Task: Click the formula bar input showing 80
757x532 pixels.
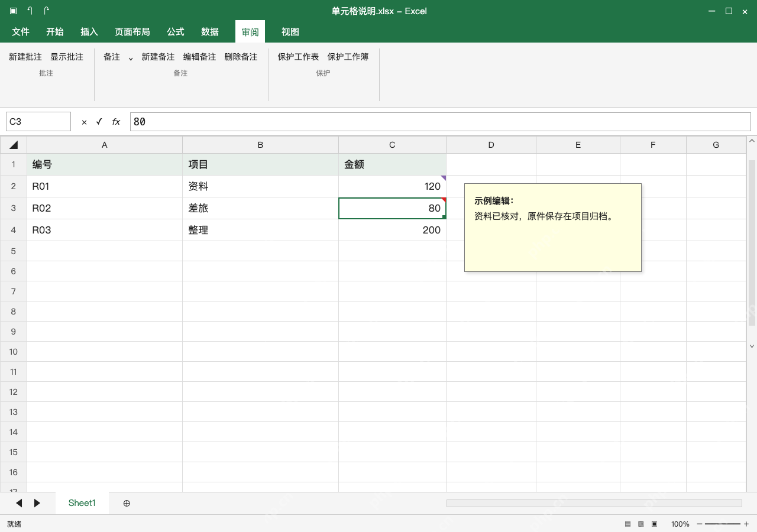Action: tap(440, 121)
